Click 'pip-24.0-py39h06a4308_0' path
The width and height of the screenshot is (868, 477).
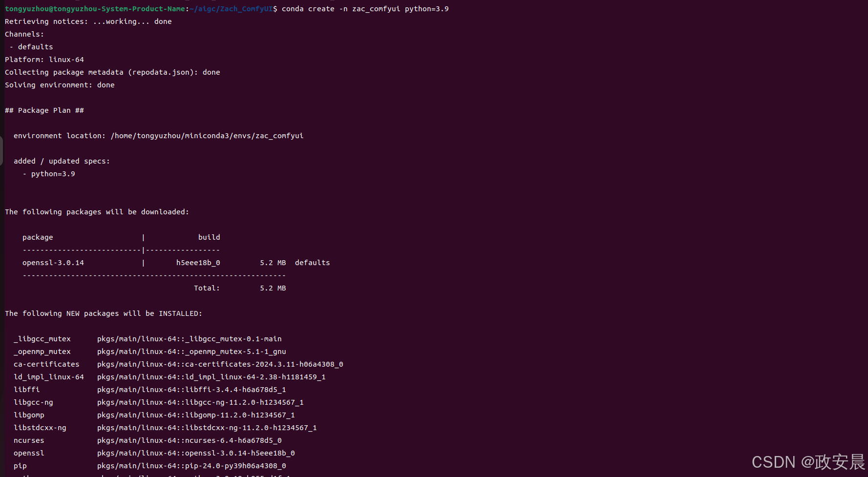tap(191, 466)
